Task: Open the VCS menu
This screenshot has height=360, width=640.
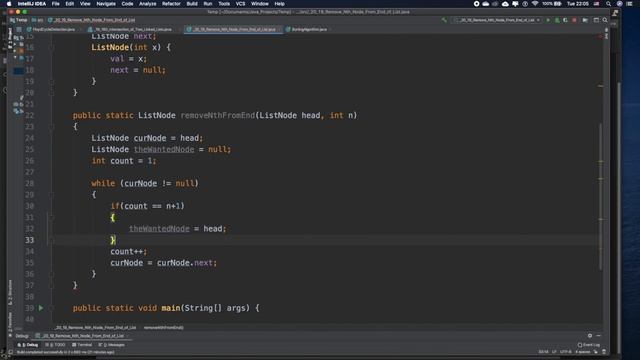Action: (x=240, y=4)
